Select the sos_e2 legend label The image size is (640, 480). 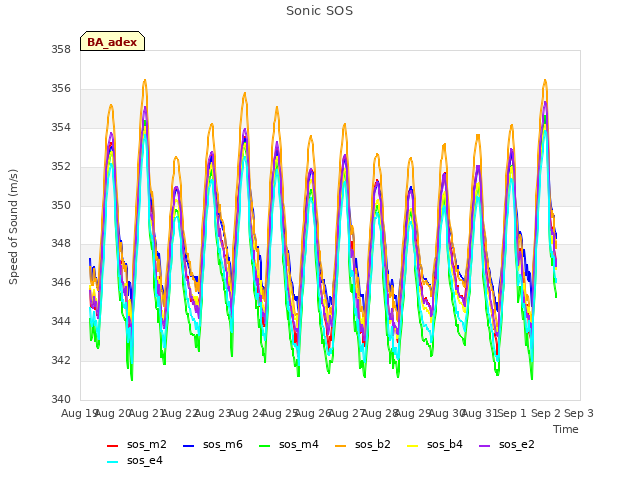(517, 444)
